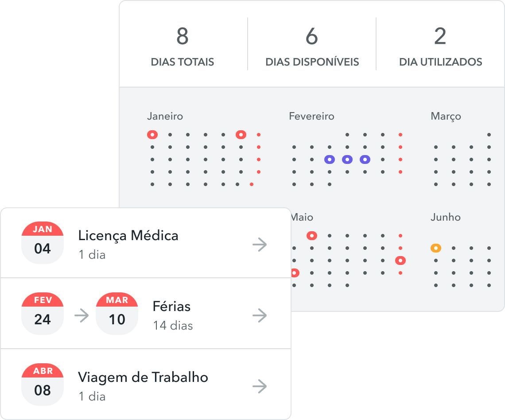Select the Licença Médica entry title
The height and width of the screenshot is (420, 505).
(x=128, y=235)
